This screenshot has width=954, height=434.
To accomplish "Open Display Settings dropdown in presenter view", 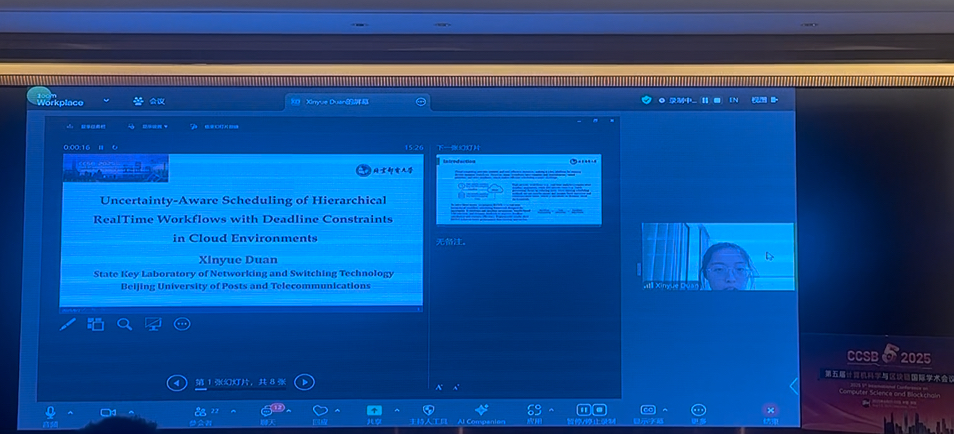I will (148, 127).
